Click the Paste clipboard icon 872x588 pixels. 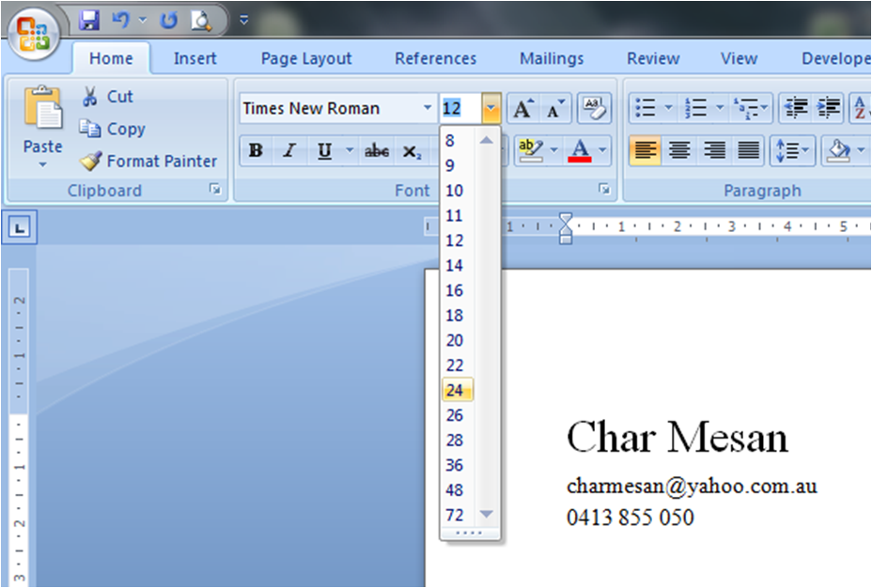point(42,107)
